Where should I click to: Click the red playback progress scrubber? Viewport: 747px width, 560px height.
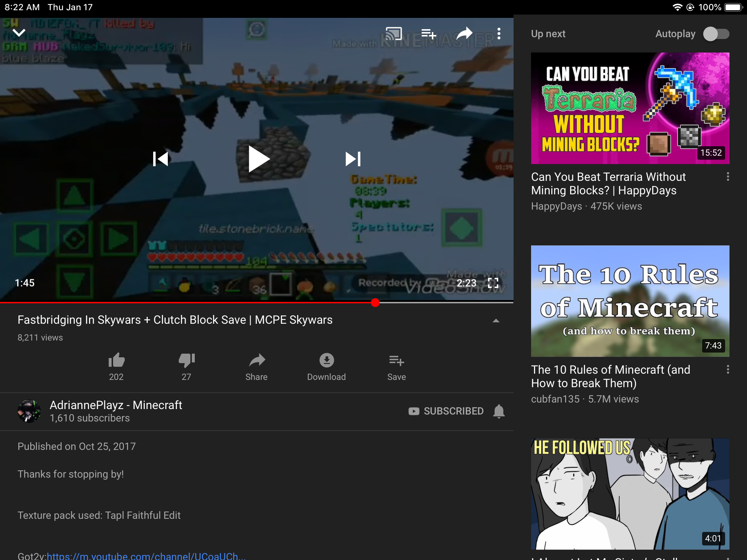pos(375,302)
